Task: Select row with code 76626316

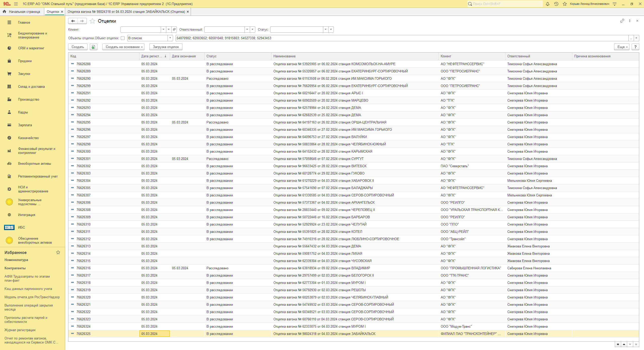Action: click(353, 268)
